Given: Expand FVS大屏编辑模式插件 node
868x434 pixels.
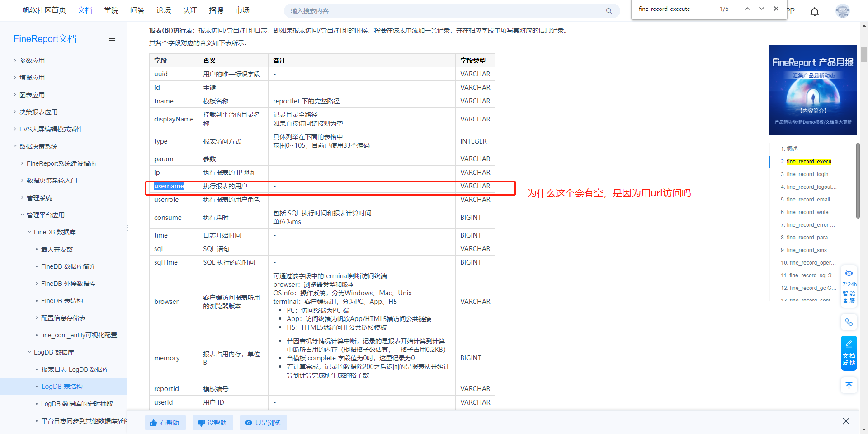Looking at the screenshot, I should click(15, 129).
